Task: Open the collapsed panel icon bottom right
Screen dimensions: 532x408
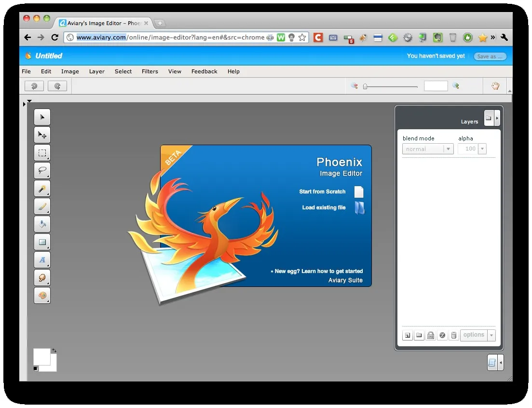Action: pos(492,363)
